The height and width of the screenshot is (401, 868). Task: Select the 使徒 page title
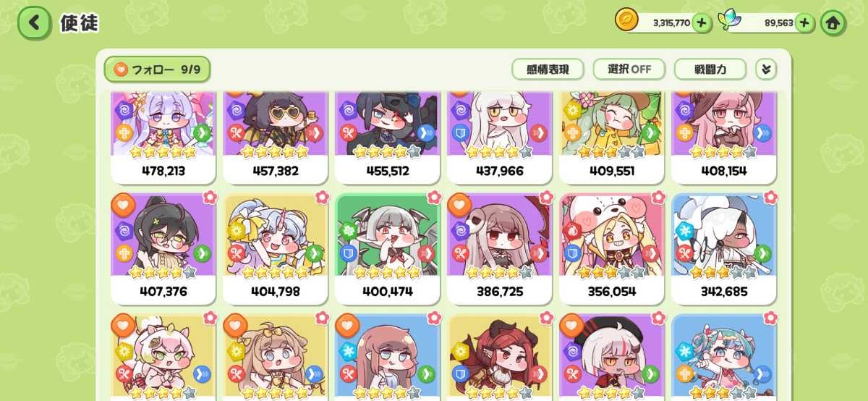tap(79, 22)
